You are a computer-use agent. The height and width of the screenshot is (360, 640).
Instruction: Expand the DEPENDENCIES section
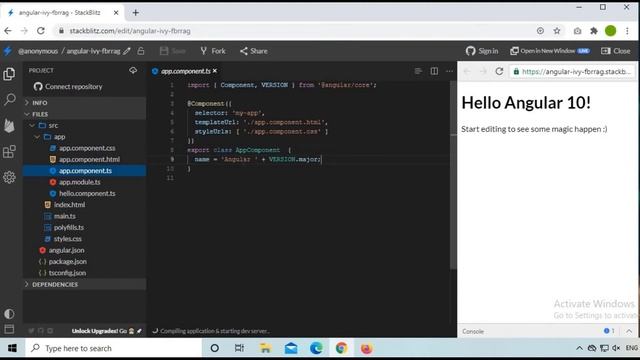tap(84, 284)
